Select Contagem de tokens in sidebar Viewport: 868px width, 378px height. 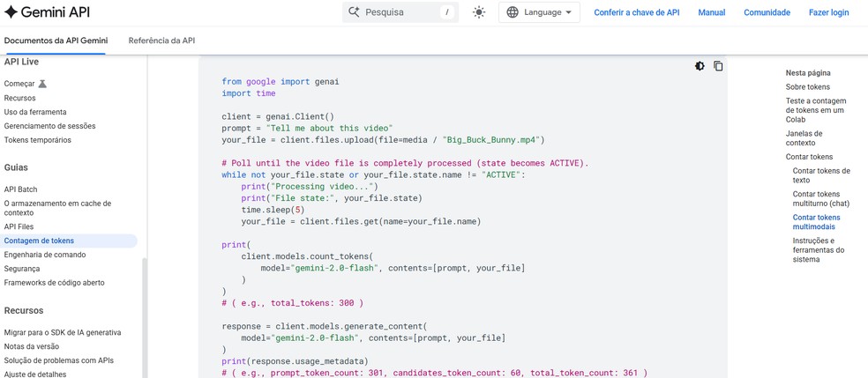(39, 241)
